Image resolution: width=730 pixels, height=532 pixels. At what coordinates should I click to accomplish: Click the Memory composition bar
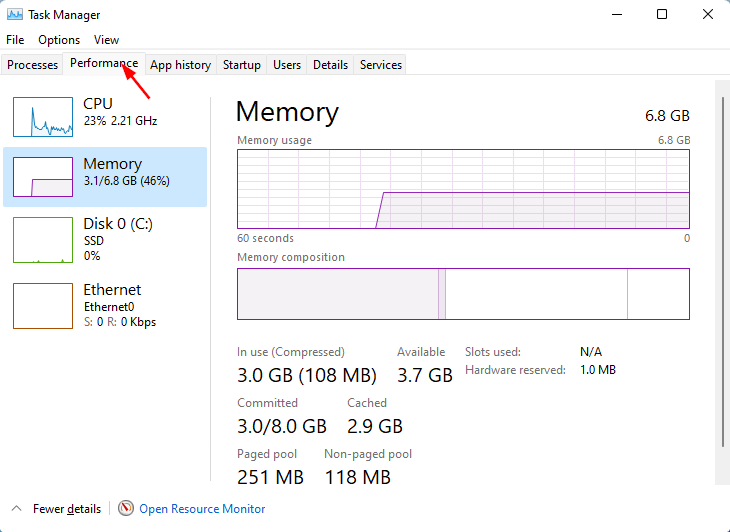click(463, 294)
